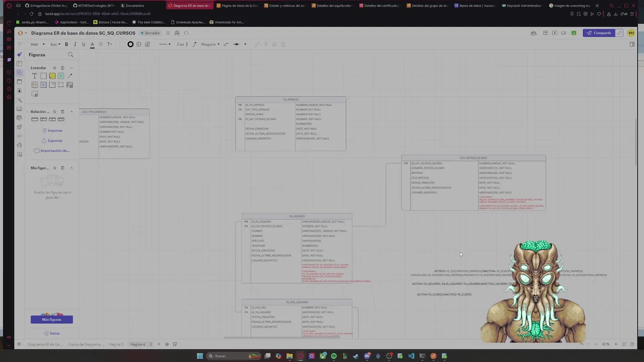644x362 pixels.
Task: Swap the line arrow endpoints
Action: [x=226, y=44]
